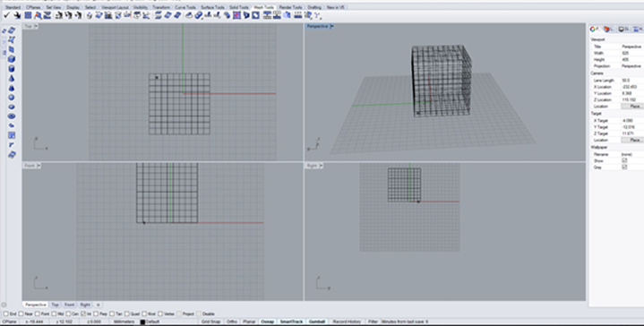Click Record History in the status bar
The width and height of the screenshot is (644, 326).
[x=347, y=322]
